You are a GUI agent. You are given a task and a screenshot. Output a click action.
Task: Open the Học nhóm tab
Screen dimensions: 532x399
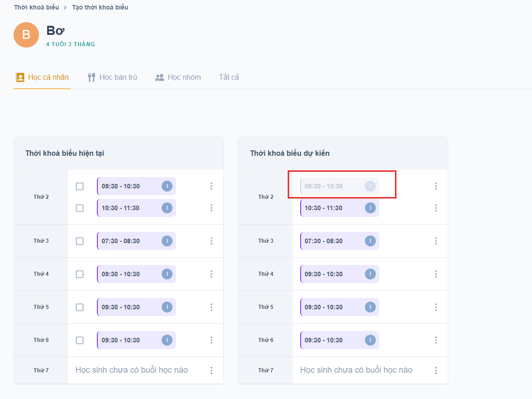click(x=178, y=77)
